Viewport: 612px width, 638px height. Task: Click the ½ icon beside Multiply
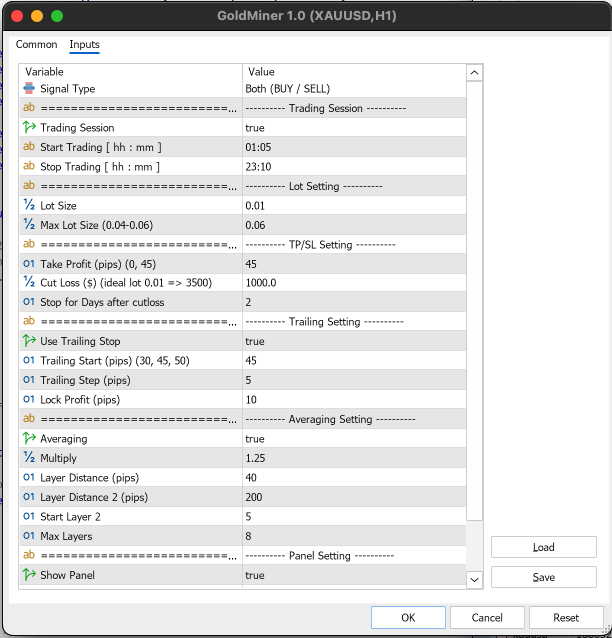(29, 458)
